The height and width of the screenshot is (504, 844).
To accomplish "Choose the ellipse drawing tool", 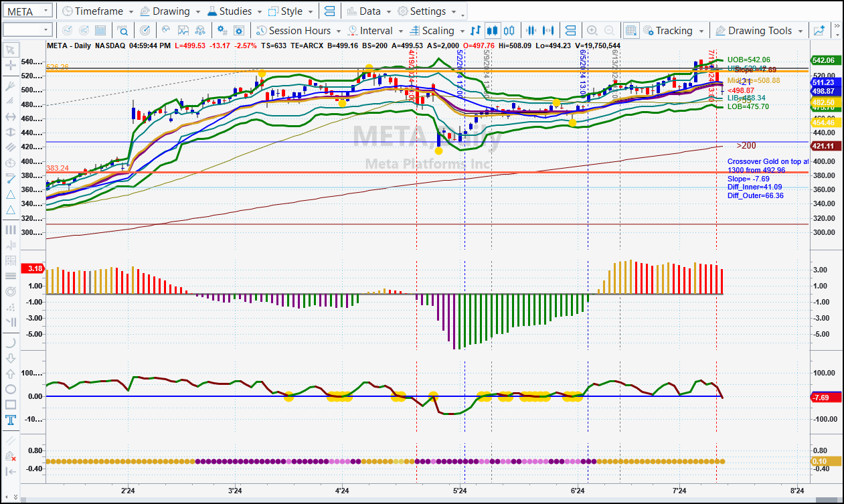I will (x=11, y=389).
